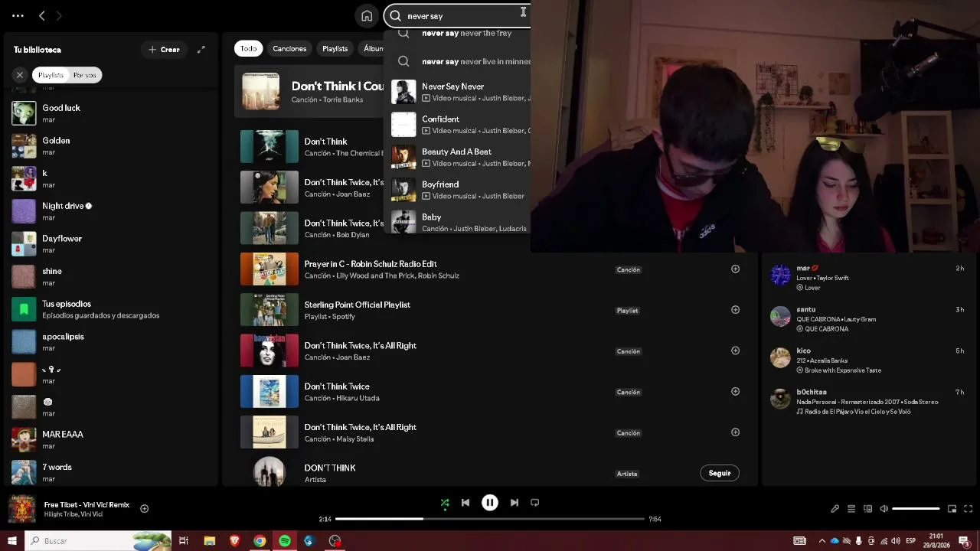Add 'Sterling Point Official Playlist' to library
The image size is (980, 551).
(x=735, y=310)
